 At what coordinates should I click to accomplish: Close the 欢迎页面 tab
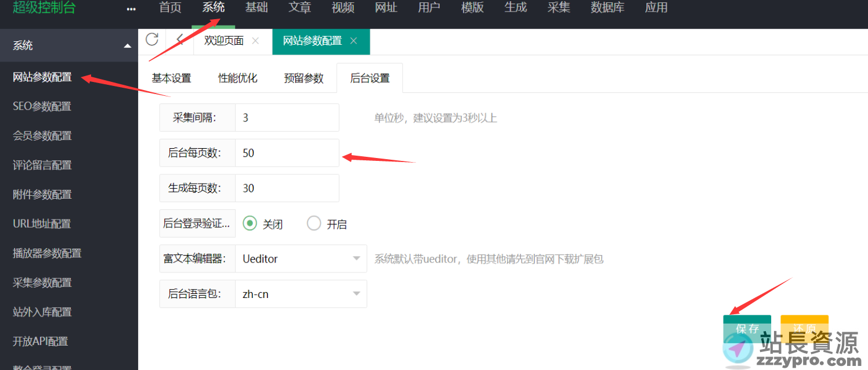point(255,41)
